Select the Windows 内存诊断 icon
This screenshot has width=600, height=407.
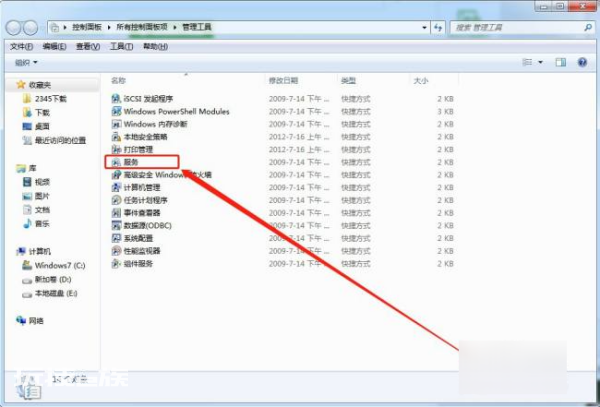(116, 124)
